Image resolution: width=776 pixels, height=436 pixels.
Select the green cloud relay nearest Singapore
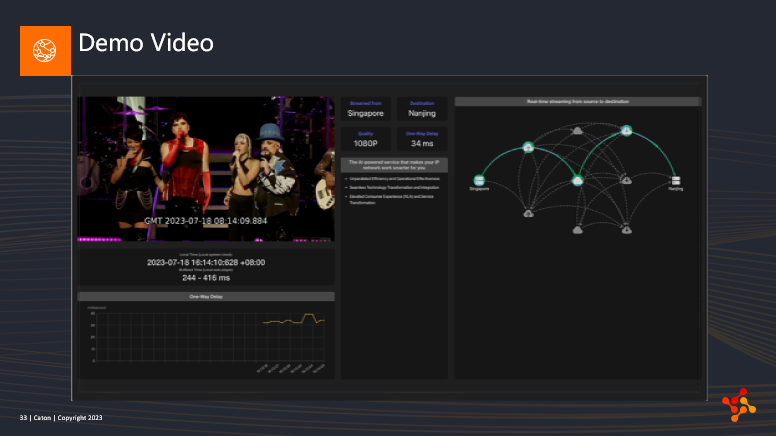point(528,147)
